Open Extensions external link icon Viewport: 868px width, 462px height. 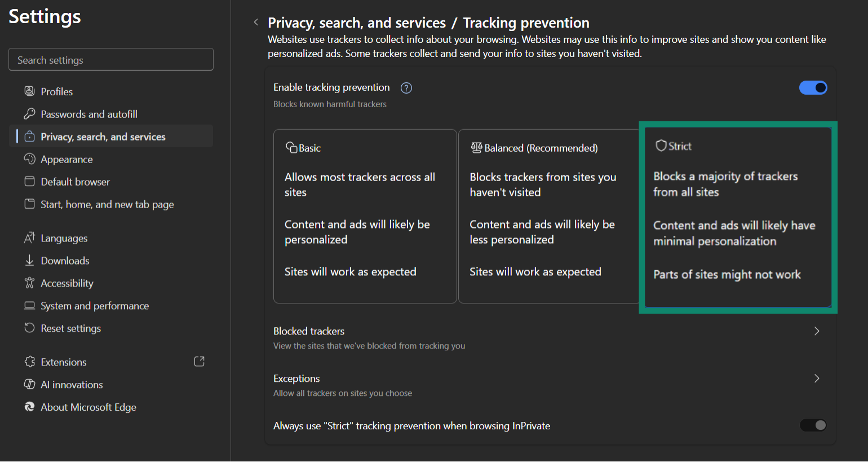[199, 362]
